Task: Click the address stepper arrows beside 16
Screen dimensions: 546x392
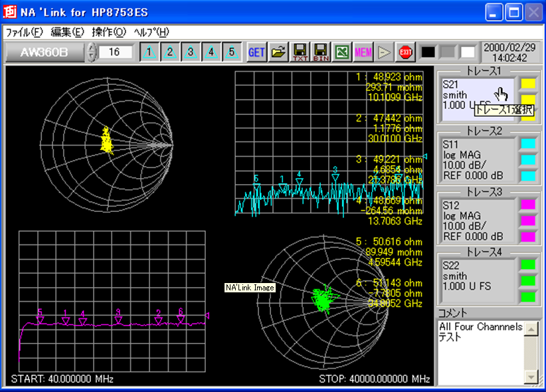Action: coord(91,52)
